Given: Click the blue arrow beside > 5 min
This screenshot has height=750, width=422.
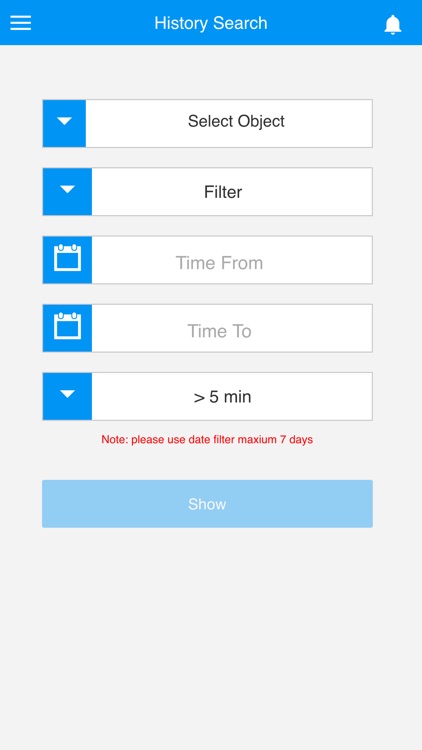Looking at the screenshot, I should pyautogui.click(x=67, y=396).
